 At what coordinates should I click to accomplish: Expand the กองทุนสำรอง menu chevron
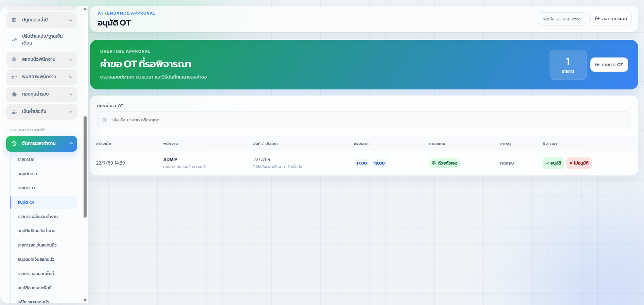[71, 94]
